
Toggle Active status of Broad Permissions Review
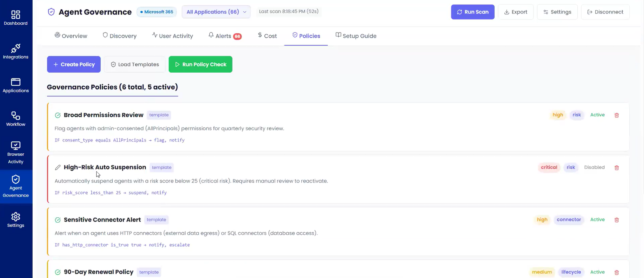pyautogui.click(x=597, y=115)
